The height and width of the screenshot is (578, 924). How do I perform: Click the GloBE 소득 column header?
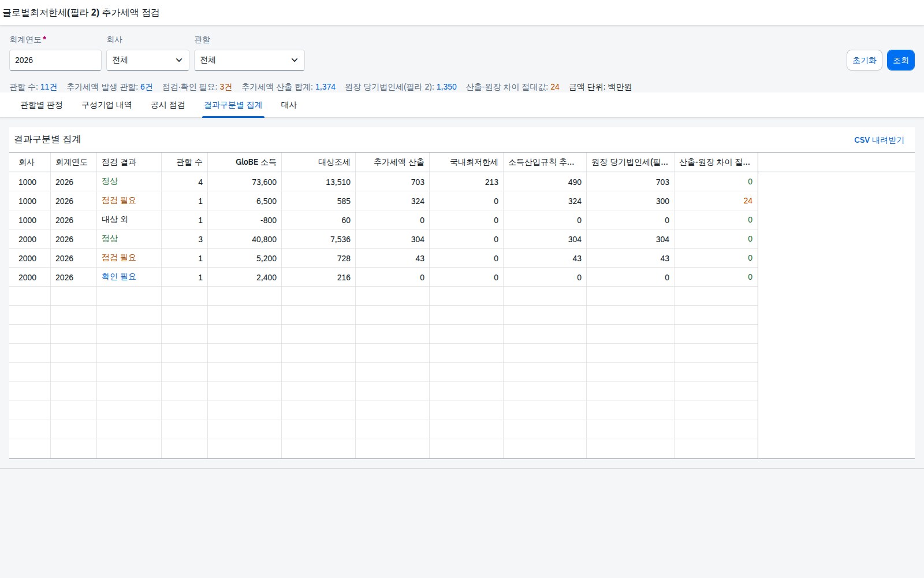(x=245, y=162)
